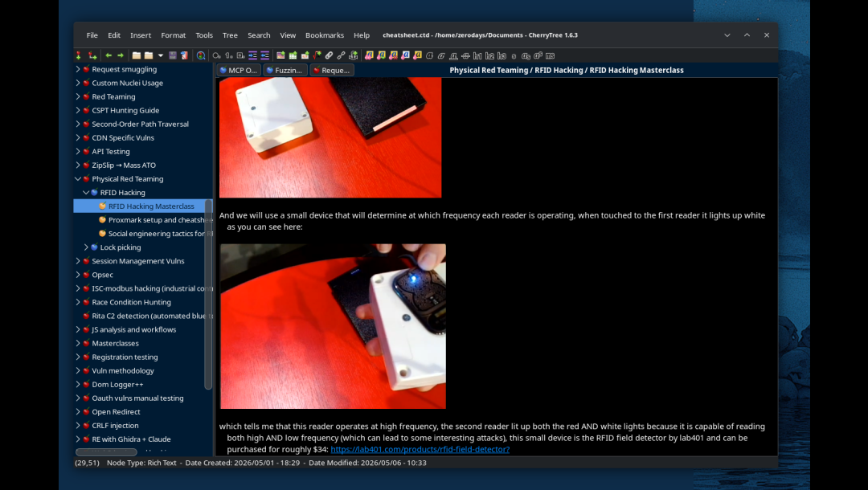Expand the Masterclasses node
868x490 pixels.
pos(78,343)
